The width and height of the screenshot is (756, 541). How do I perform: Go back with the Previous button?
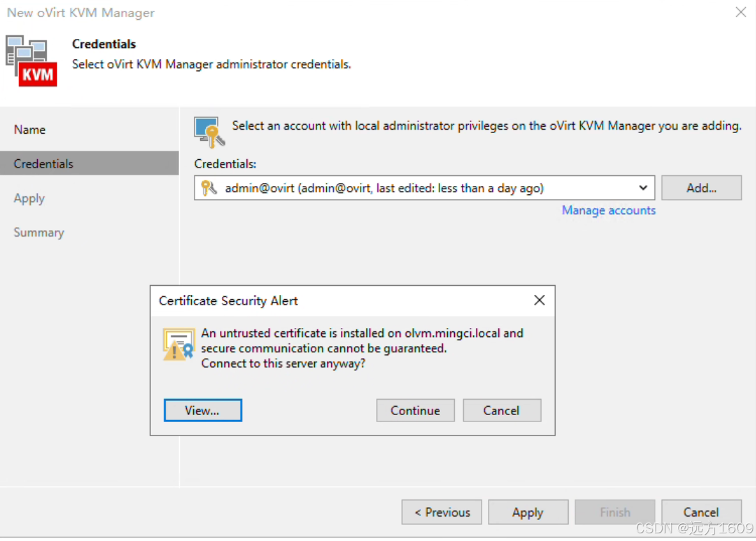[x=442, y=512]
